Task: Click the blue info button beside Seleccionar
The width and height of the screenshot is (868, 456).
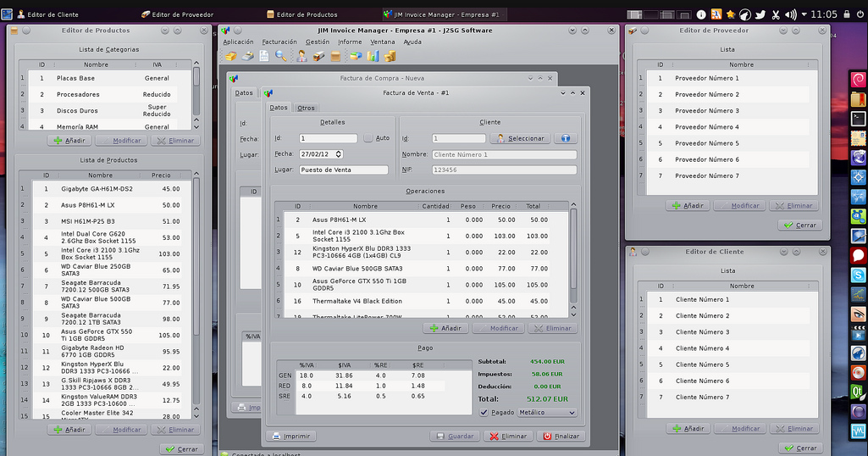Action: [565, 138]
